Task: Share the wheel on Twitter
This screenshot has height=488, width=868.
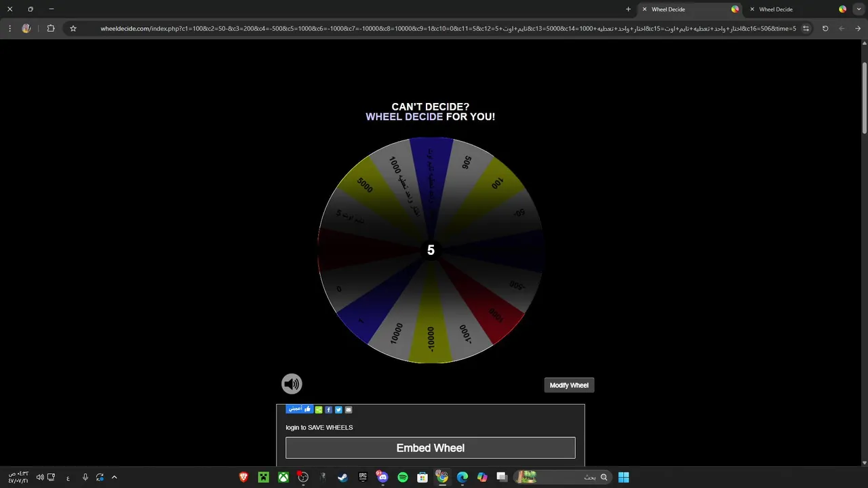Action: click(x=338, y=409)
